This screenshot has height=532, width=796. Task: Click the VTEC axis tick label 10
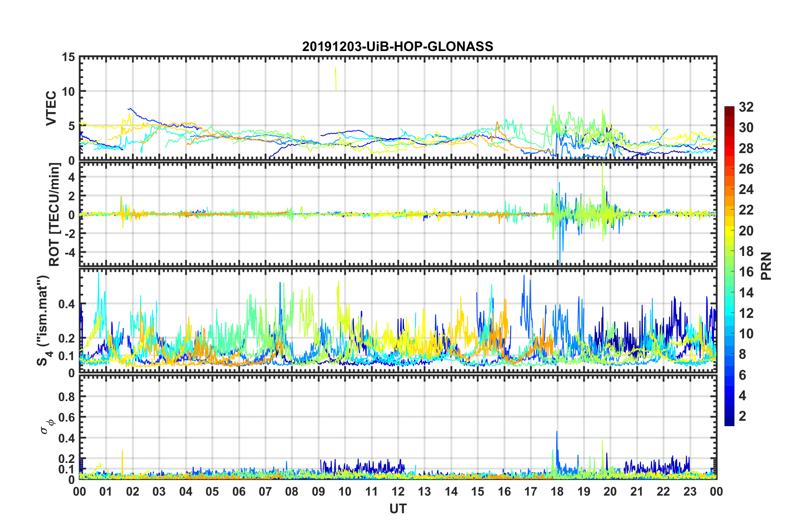click(68, 92)
